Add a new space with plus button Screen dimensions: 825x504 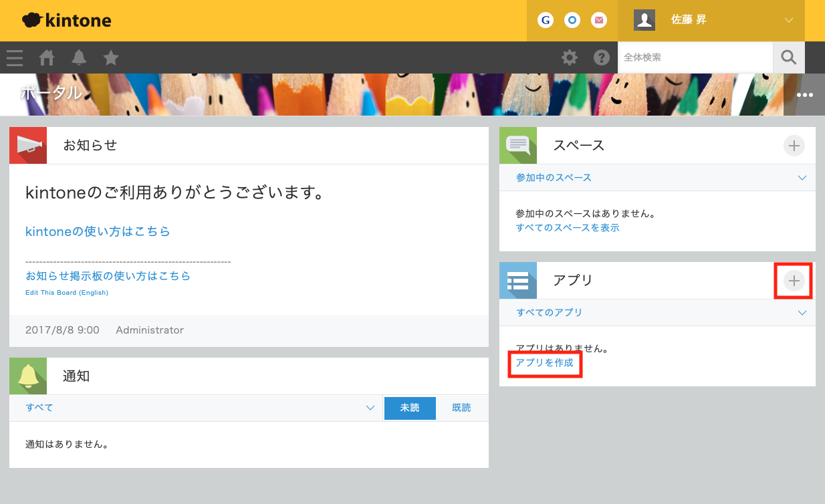click(x=794, y=146)
